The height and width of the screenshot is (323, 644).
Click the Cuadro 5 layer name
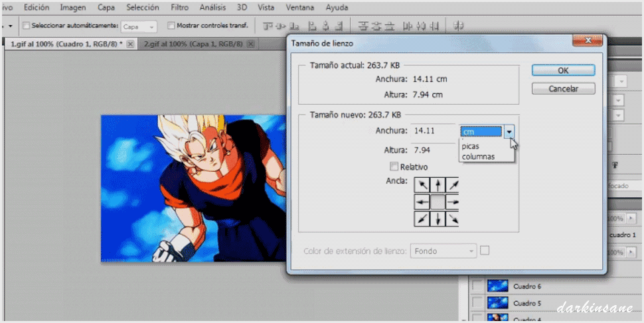pos(527,304)
